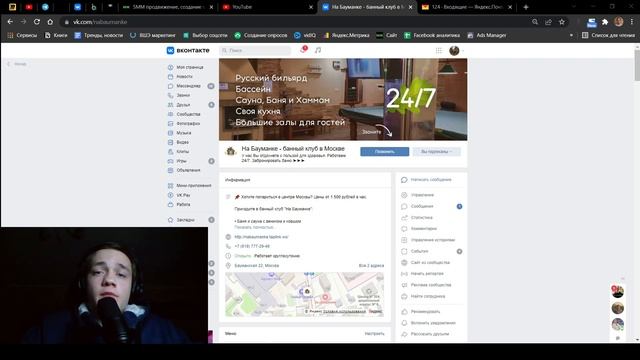The width and height of the screenshot is (640, 360).
Task: Click Рекомендовать in community menu
Action: pos(421,311)
